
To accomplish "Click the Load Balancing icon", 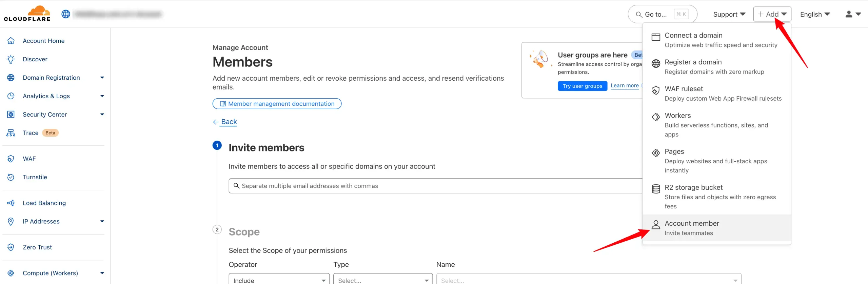I will point(11,203).
